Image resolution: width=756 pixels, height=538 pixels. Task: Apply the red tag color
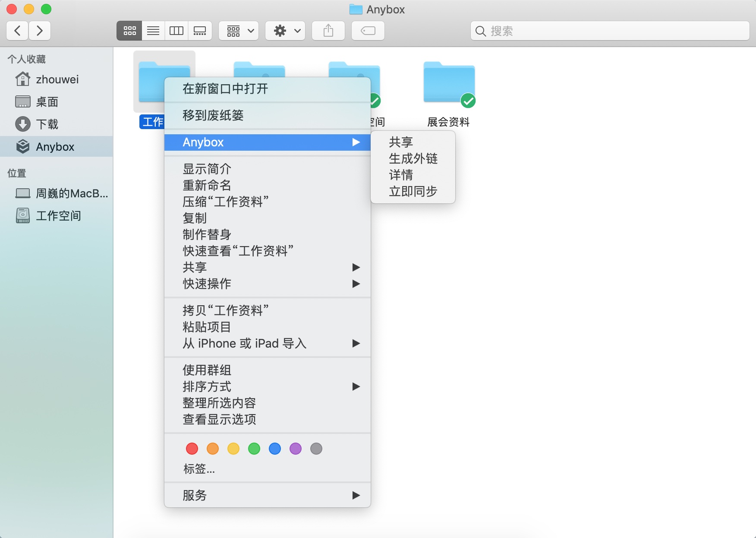pos(192,449)
